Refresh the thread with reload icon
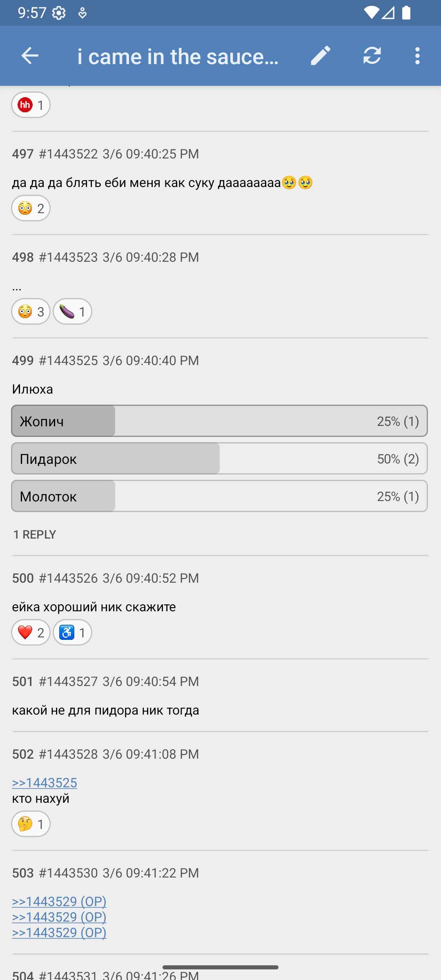This screenshot has height=980, width=441. pyautogui.click(x=372, y=56)
